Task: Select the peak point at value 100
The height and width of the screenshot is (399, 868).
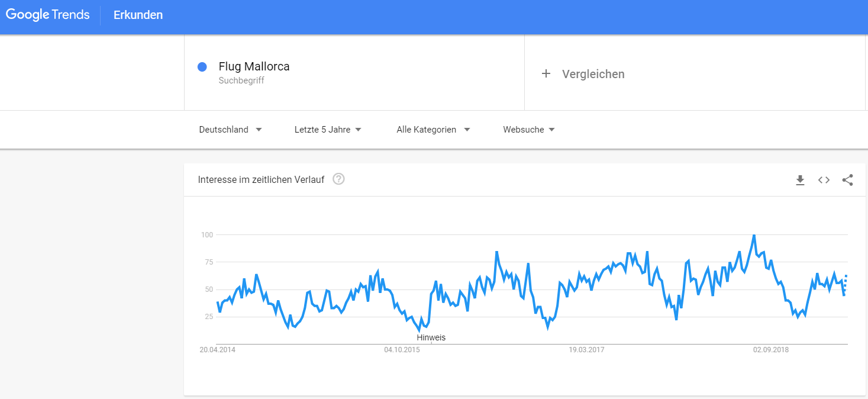Action: click(754, 236)
